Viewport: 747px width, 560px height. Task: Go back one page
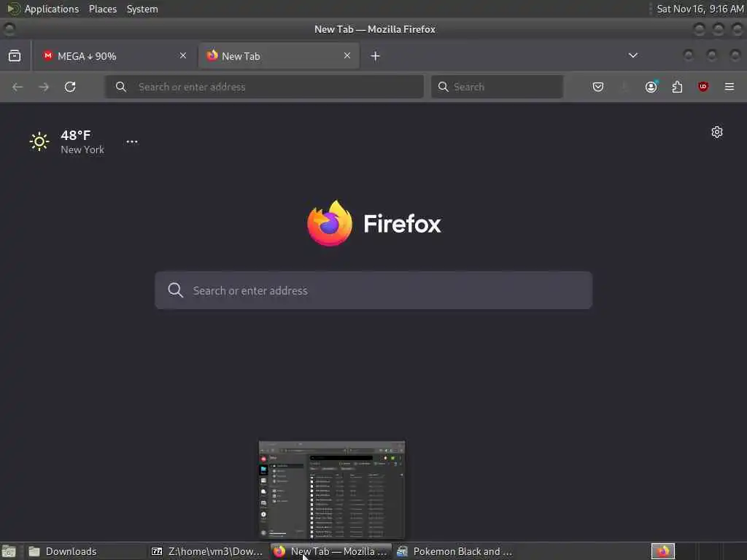[18, 87]
